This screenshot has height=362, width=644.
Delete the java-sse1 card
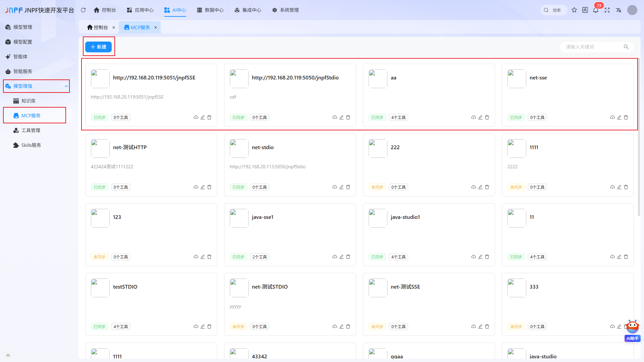348,257
